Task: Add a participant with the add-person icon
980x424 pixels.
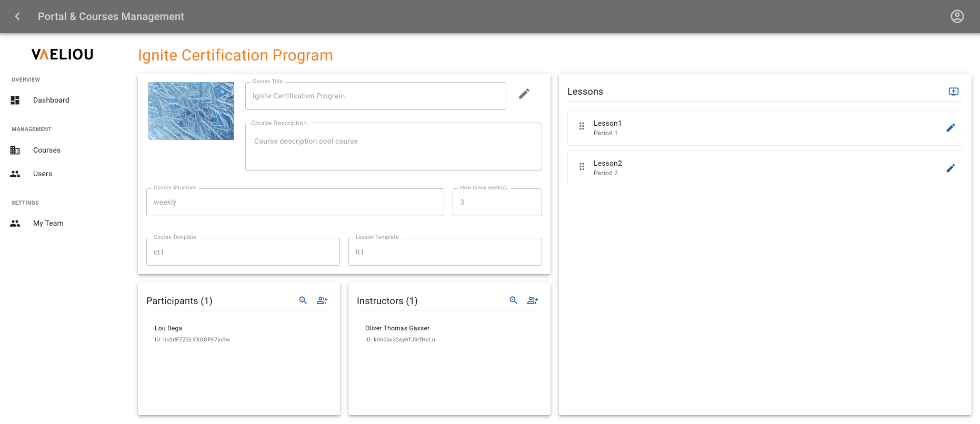Action: [x=322, y=300]
